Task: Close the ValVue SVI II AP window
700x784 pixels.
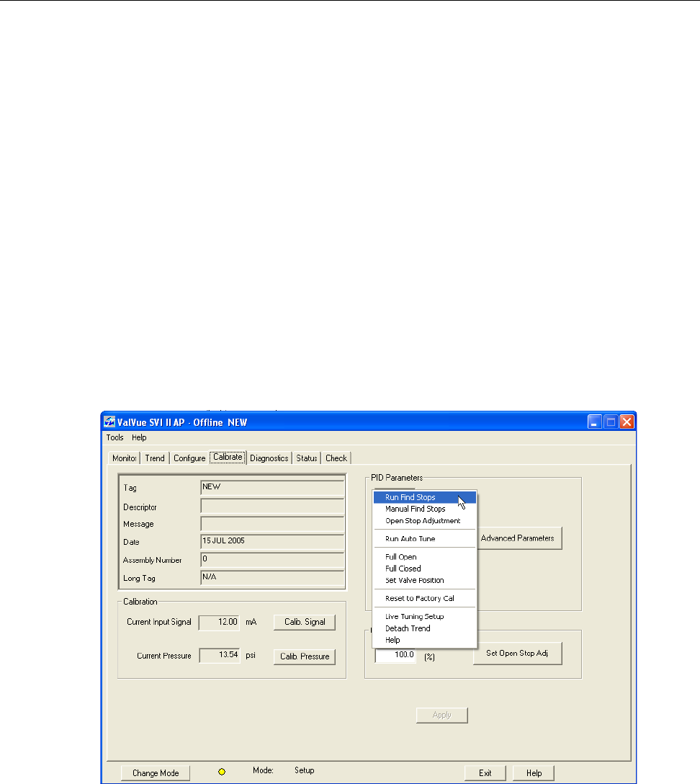Action: tap(627, 422)
